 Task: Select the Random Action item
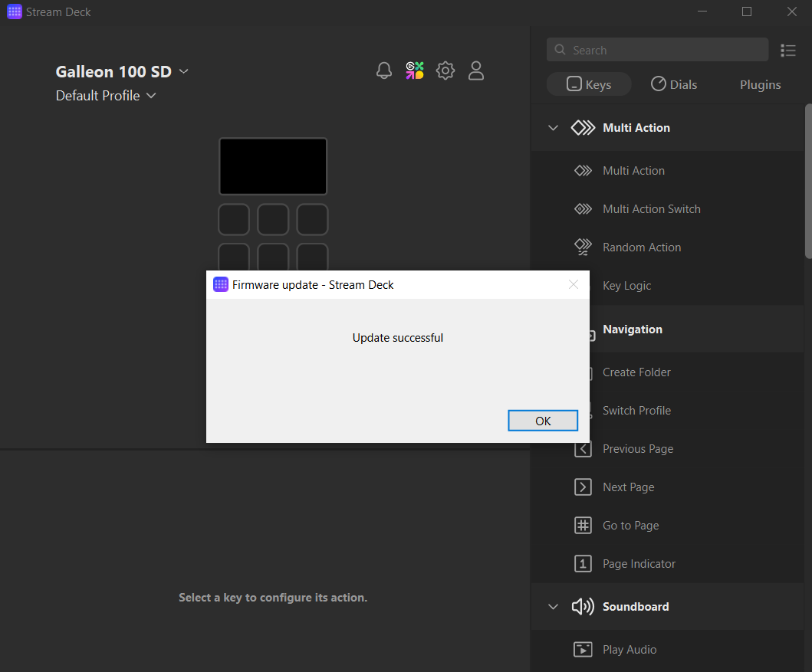pyautogui.click(x=642, y=247)
